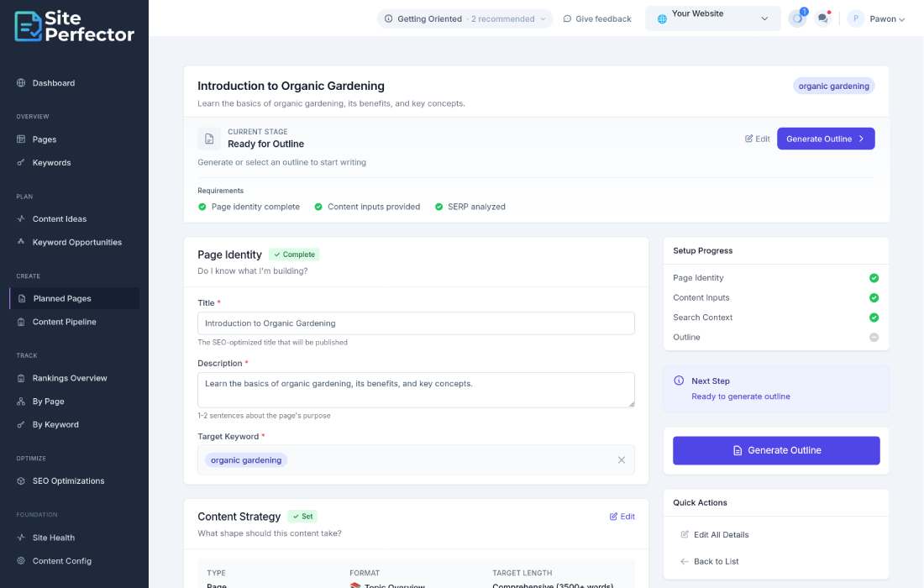Click Edit in Content Strategy section
The image size is (924, 588).
[x=622, y=517]
